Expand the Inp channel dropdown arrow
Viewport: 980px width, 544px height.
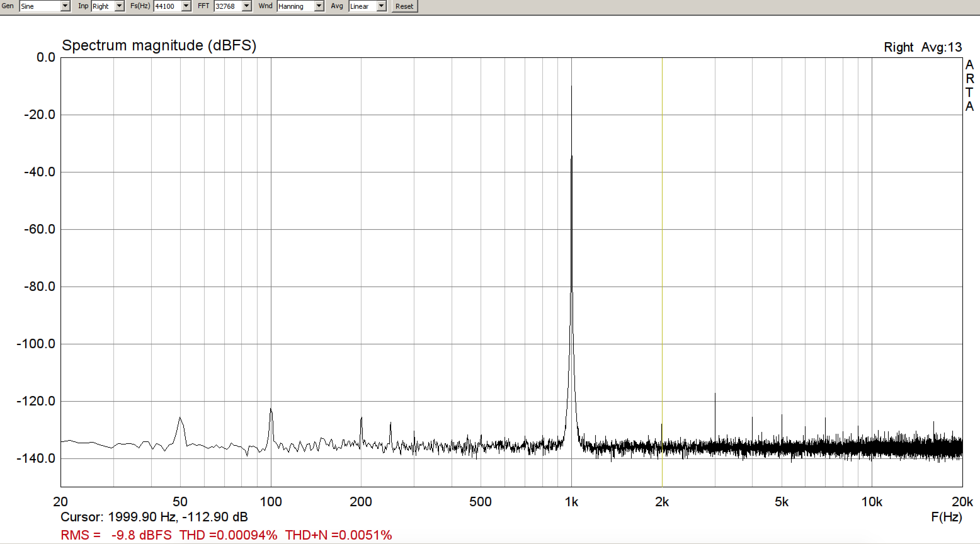coord(119,6)
